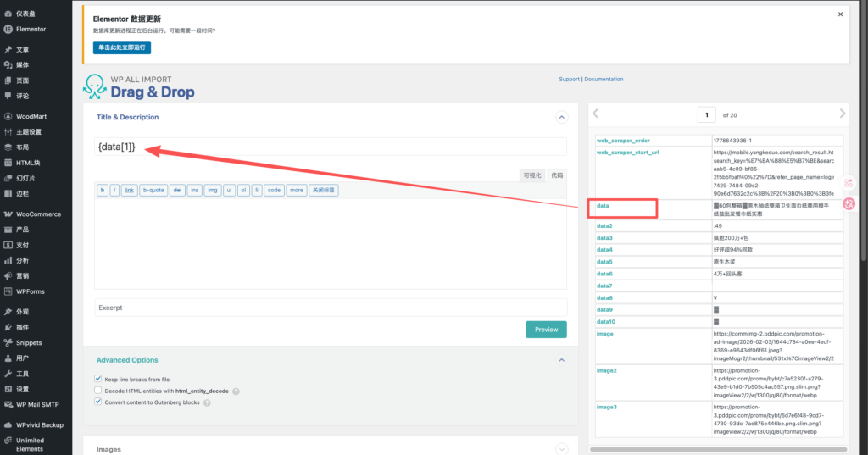Click the li toolbar button
Viewport: 868px width, 455px height.
[257, 191]
